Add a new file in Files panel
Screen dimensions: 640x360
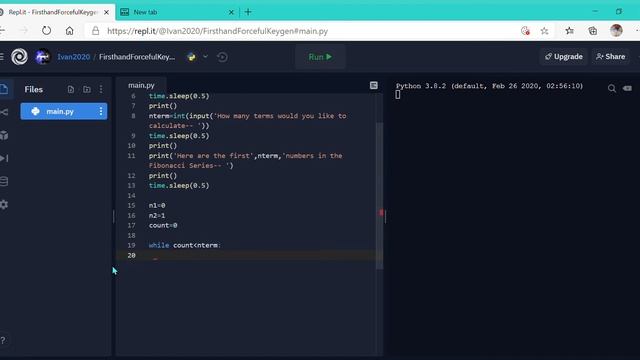[71, 89]
